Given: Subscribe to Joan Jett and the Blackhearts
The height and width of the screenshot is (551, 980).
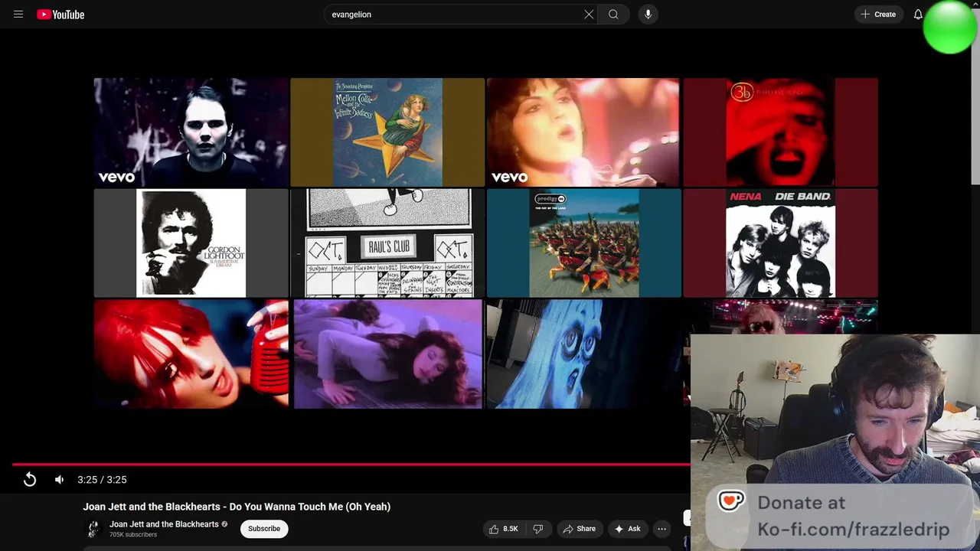Looking at the screenshot, I should 264,529.
